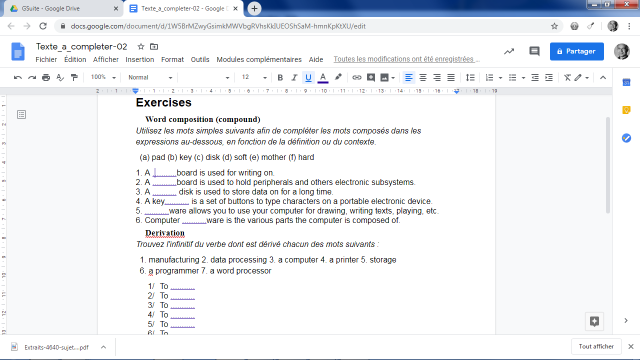The height and width of the screenshot is (360, 640).
Task: Open line spacing options
Action: click(470, 78)
